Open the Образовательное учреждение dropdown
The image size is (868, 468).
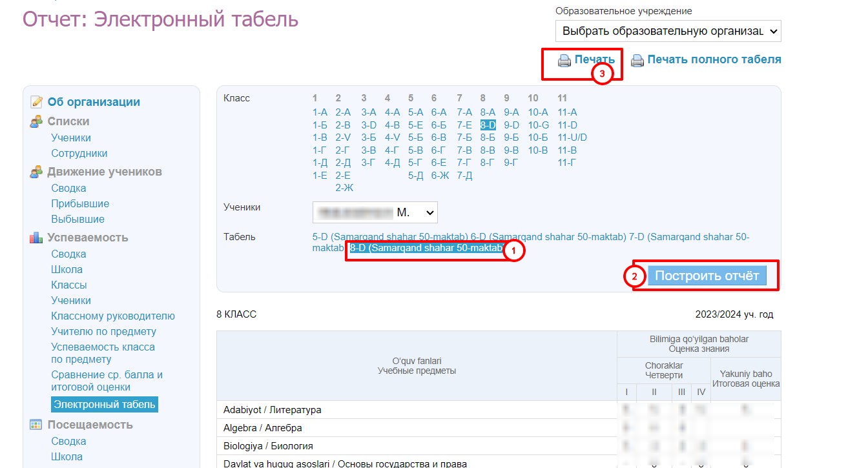tap(668, 30)
